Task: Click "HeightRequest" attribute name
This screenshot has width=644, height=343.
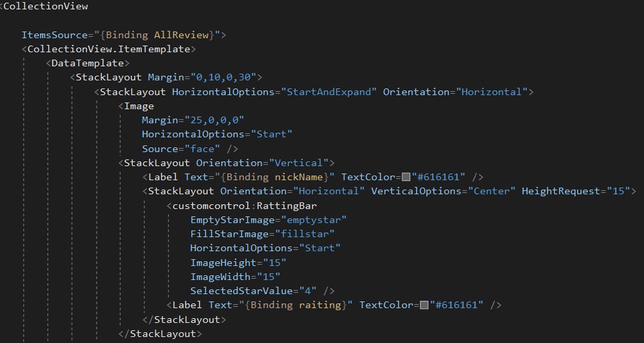Action: 561,191
